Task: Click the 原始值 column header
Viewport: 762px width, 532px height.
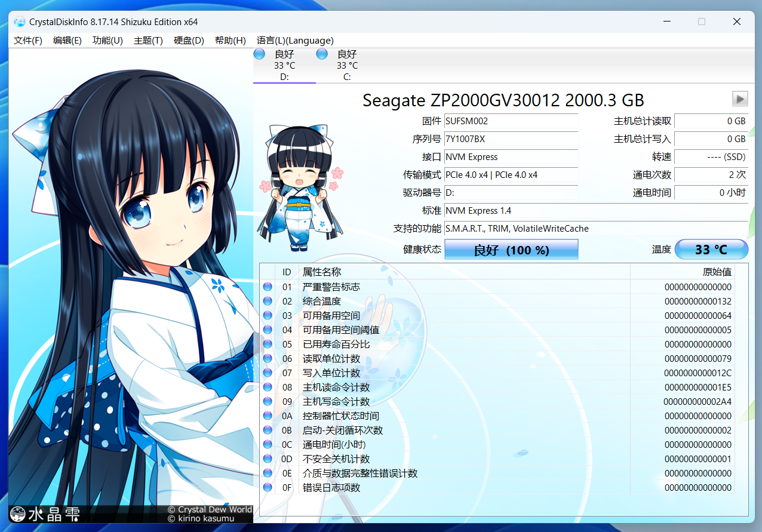Action: [683, 272]
